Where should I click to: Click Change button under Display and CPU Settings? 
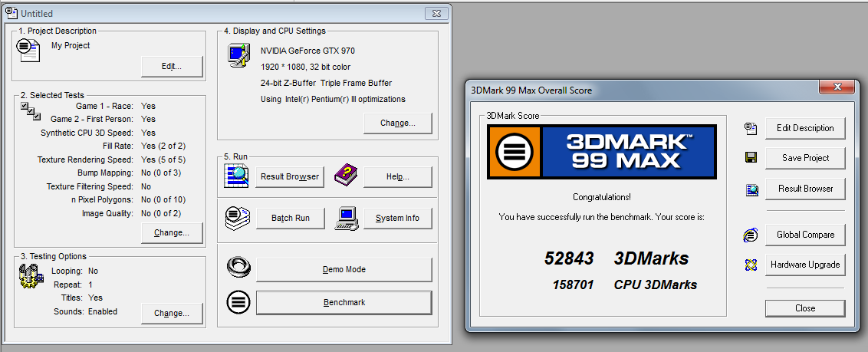(397, 123)
